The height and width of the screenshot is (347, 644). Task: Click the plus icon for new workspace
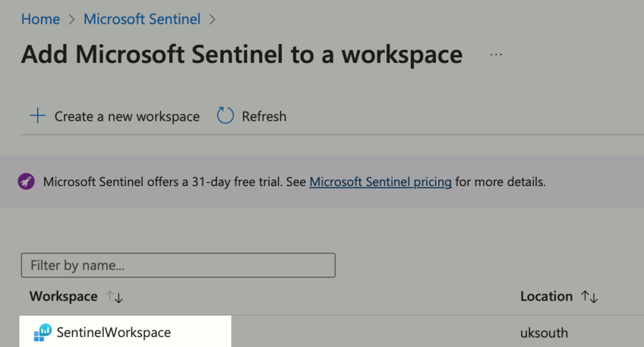pyautogui.click(x=38, y=116)
